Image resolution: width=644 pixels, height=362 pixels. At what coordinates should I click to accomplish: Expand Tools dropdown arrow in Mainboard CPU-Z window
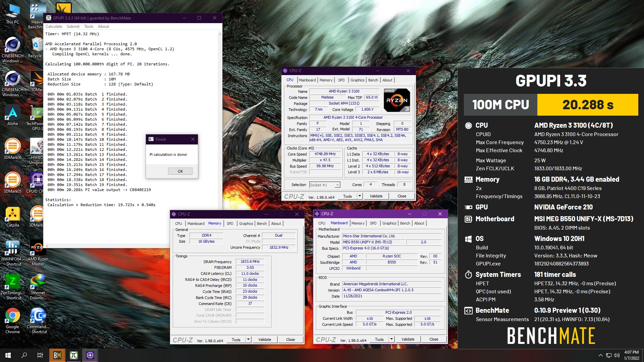tap(391, 339)
